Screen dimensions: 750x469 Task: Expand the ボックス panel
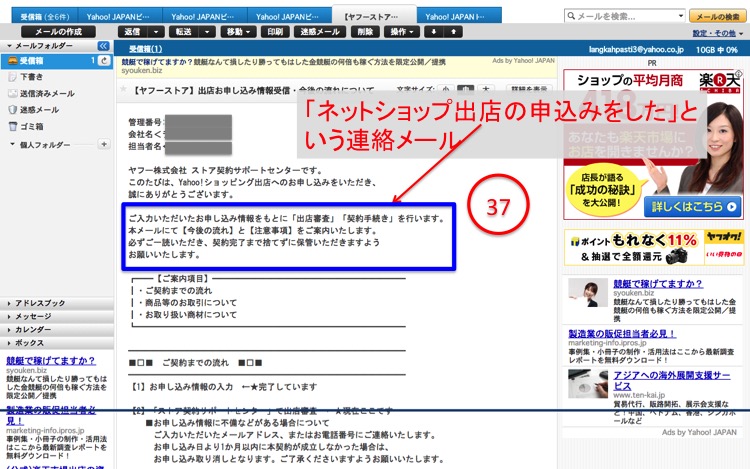[56, 343]
